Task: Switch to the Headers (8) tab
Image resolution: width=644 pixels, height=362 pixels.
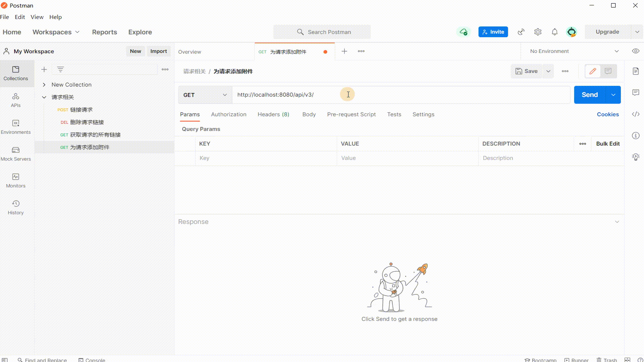Action: [x=273, y=115]
